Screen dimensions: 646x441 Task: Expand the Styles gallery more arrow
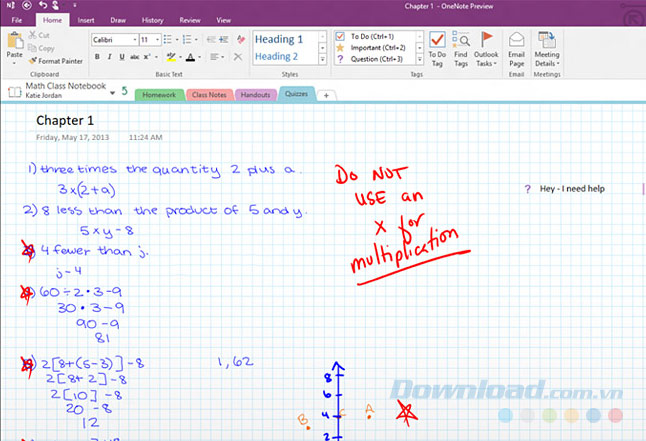click(323, 60)
